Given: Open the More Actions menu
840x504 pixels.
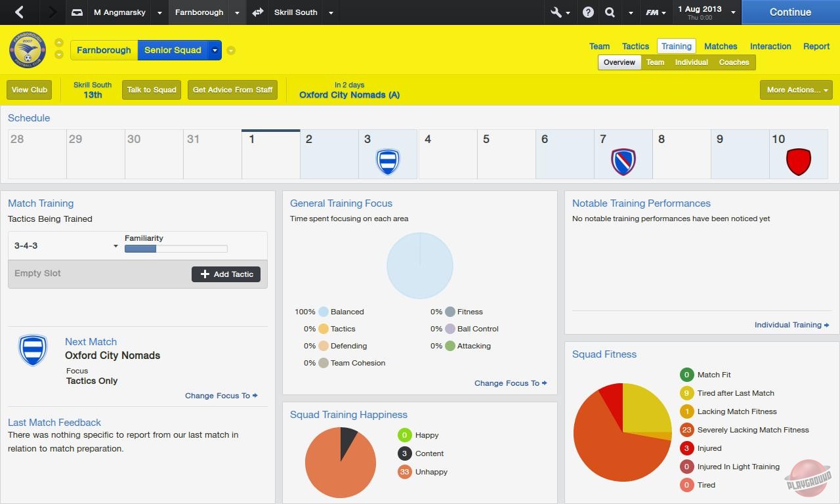Looking at the screenshot, I should click(x=795, y=90).
